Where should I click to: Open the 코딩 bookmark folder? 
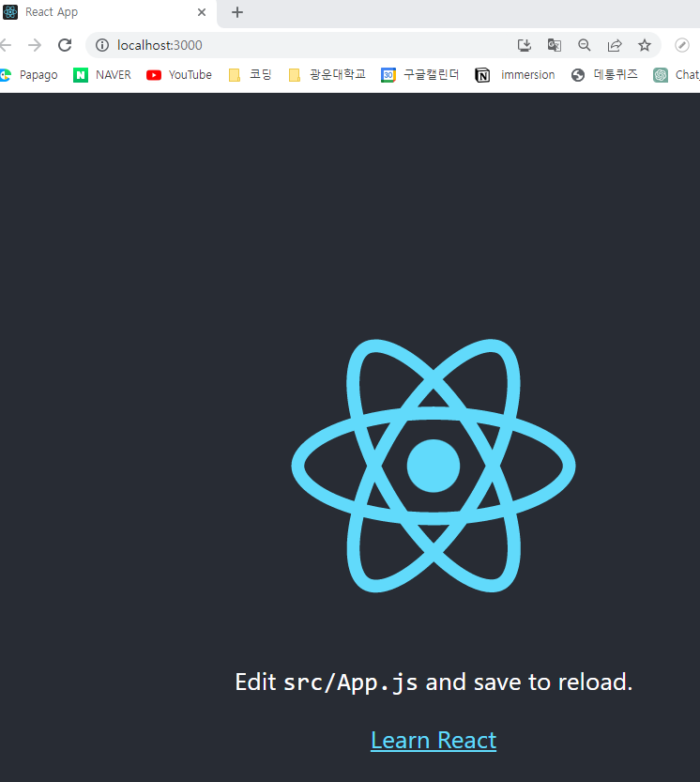pyautogui.click(x=250, y=75)
